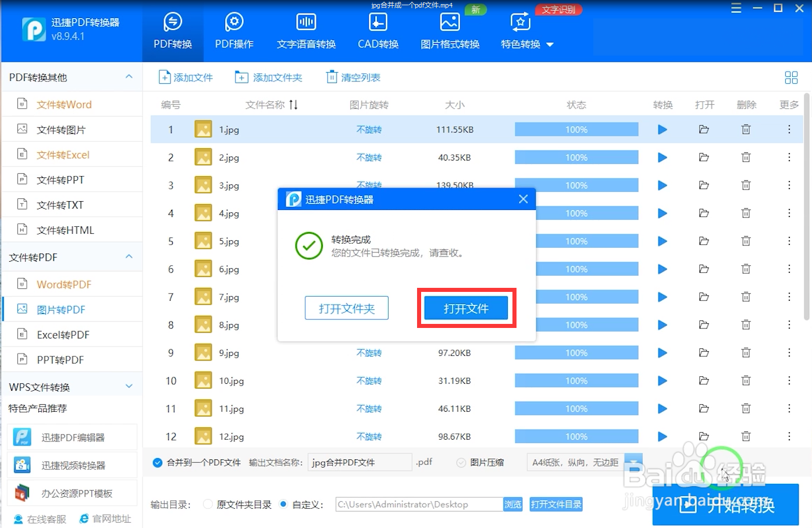Expand the WPS文件转换 section
Image resolution: width=812 pixels, height=528 pixels.
[x=129, y=386]
